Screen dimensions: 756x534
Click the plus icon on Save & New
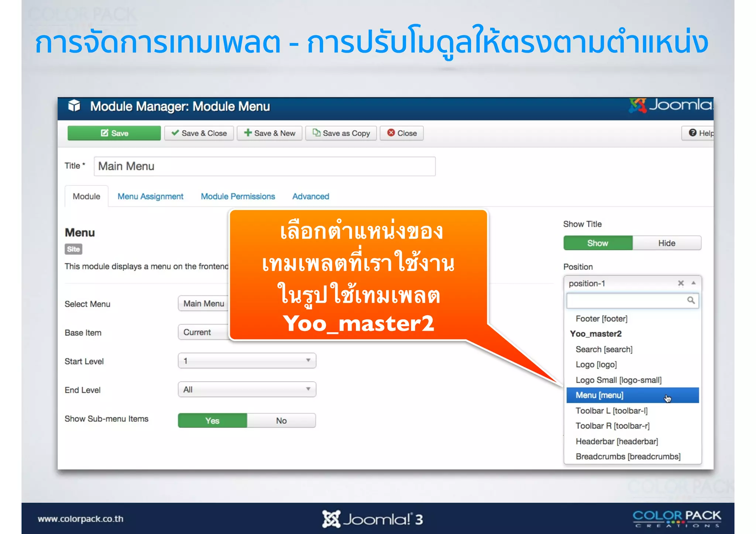pos(248,133)
